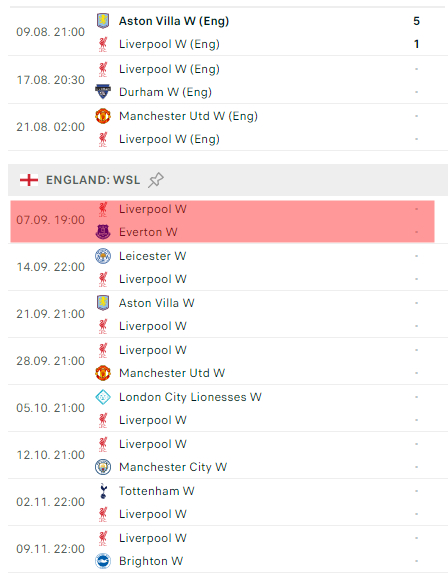Click the England flag icon

click(x=29, y=180)
